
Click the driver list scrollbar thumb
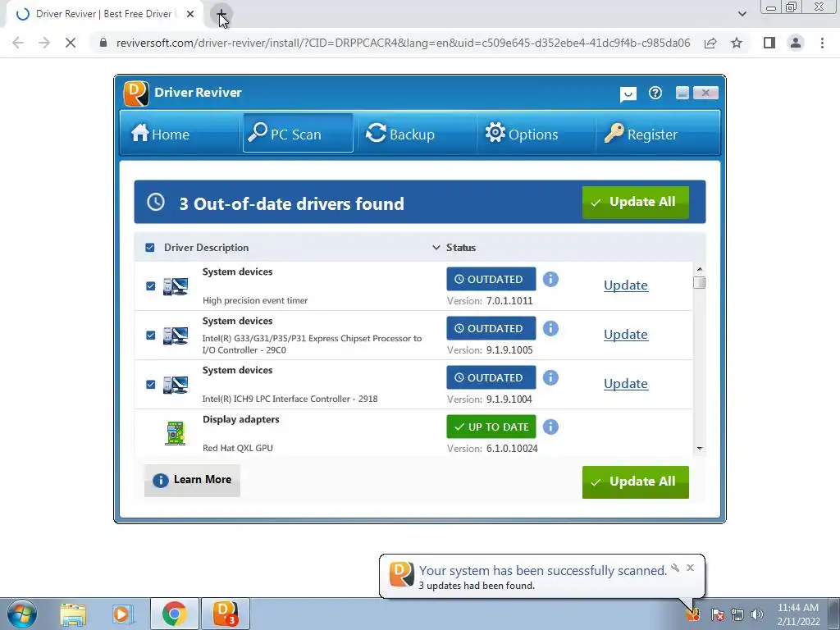(699, 282)
